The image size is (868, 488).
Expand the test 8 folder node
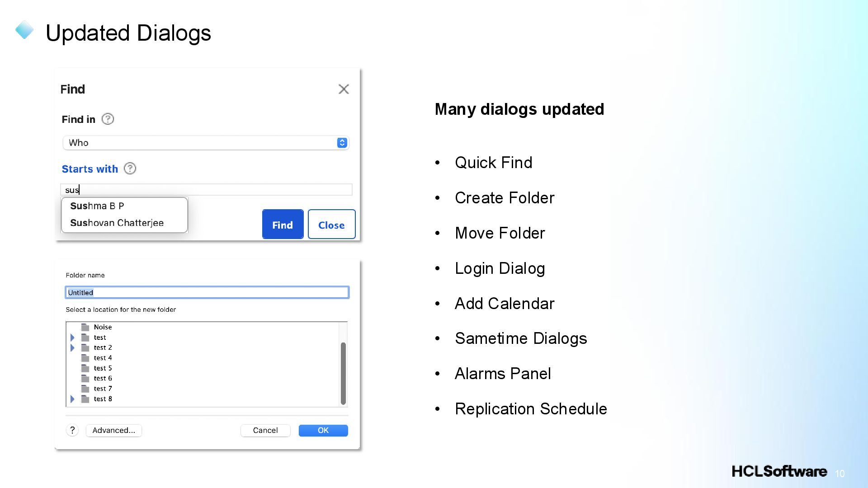pos(72,399)
